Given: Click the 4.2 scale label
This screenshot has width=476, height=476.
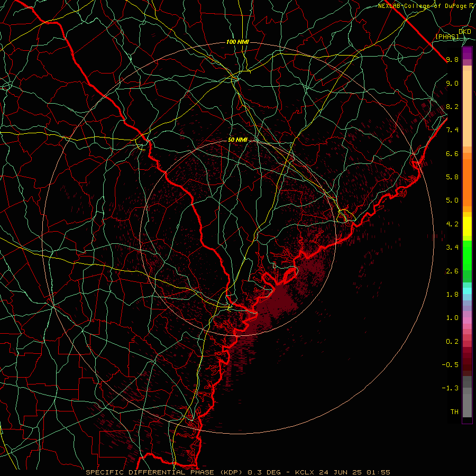Looking at the screenshot, I should (x=452, y=224).
